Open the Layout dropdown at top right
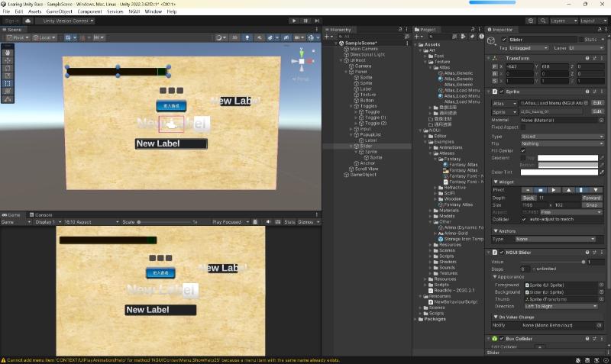Viewport: 611px width, 364px height. [x=590, y=21]
